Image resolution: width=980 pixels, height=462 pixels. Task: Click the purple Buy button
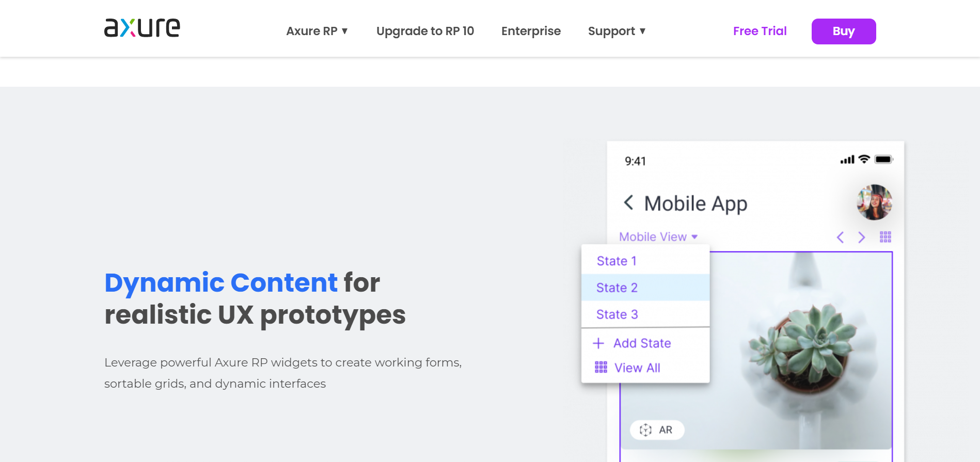pos(844,31)
